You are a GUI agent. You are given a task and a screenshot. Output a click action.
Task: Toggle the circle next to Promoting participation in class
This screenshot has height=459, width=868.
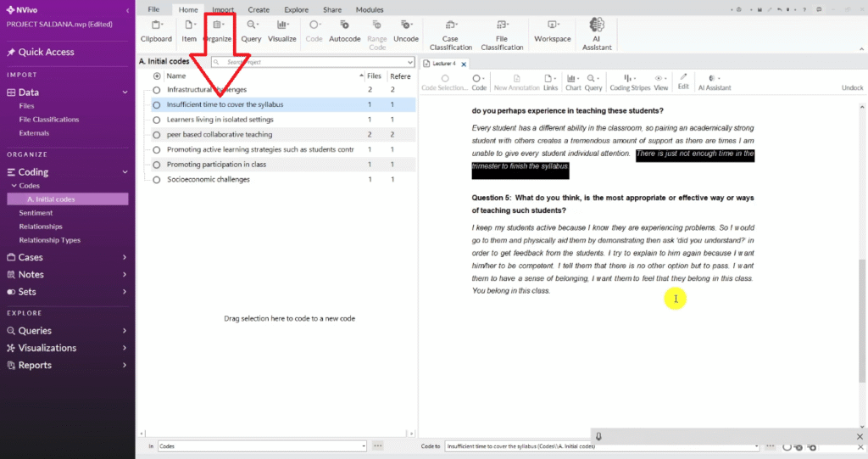tap(157, 165)
